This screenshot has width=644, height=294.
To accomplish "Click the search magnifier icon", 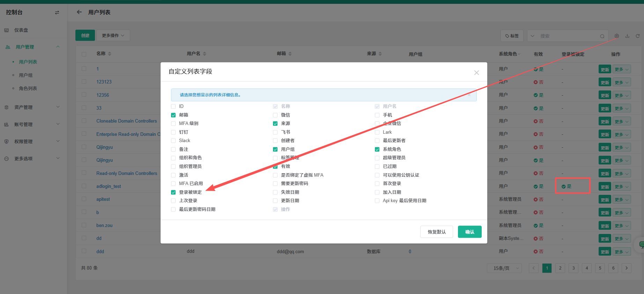I will click(x=602, y=36).
